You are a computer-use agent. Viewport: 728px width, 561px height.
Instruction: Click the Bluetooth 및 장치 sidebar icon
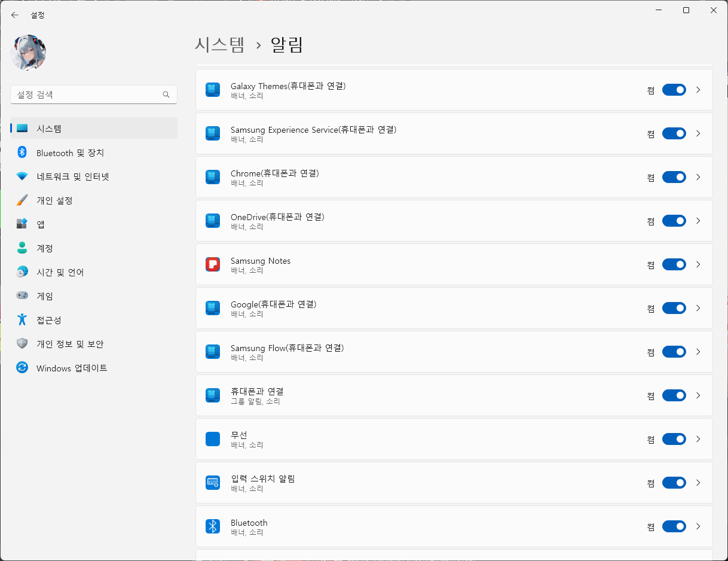[22, 153]
